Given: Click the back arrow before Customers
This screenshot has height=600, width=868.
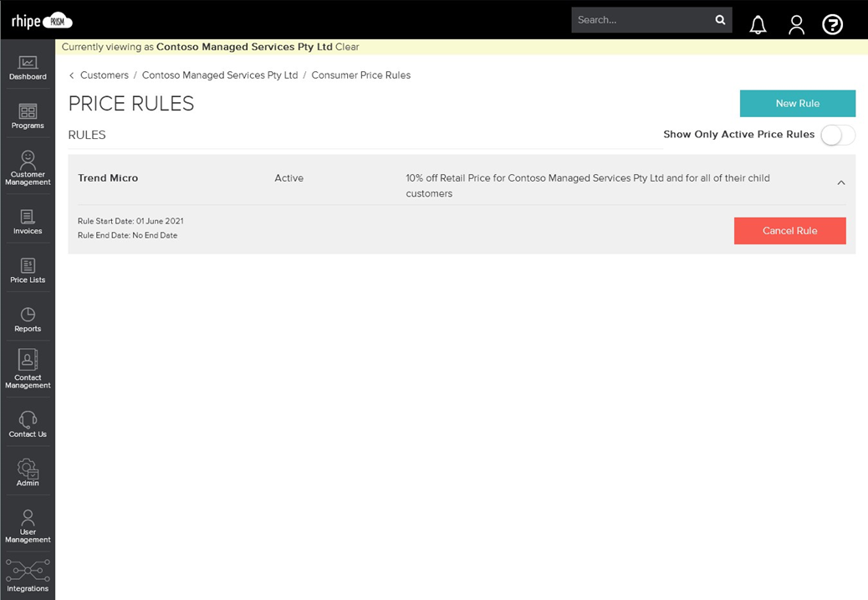Looking at the screenshot, I should [x=71, y=75].
